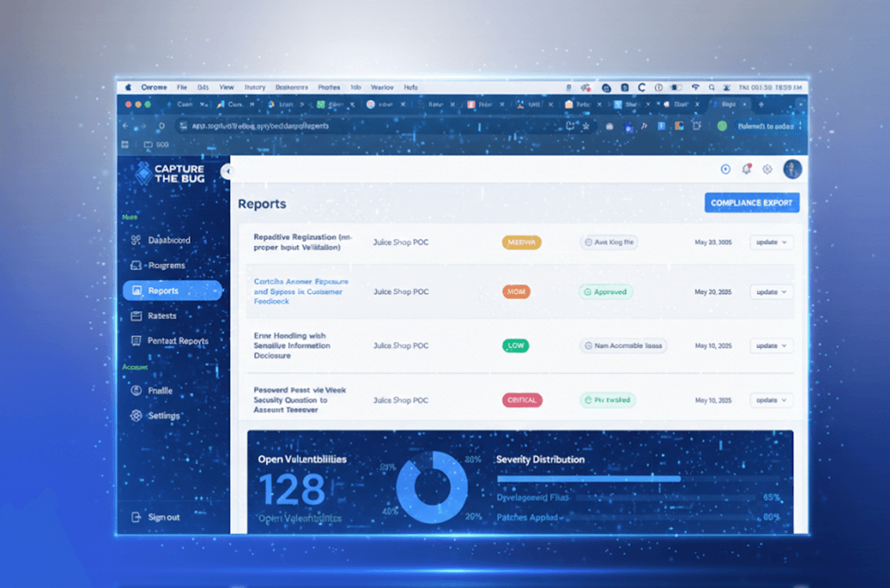Open update dropdown for May 20 report

[771, 292]
